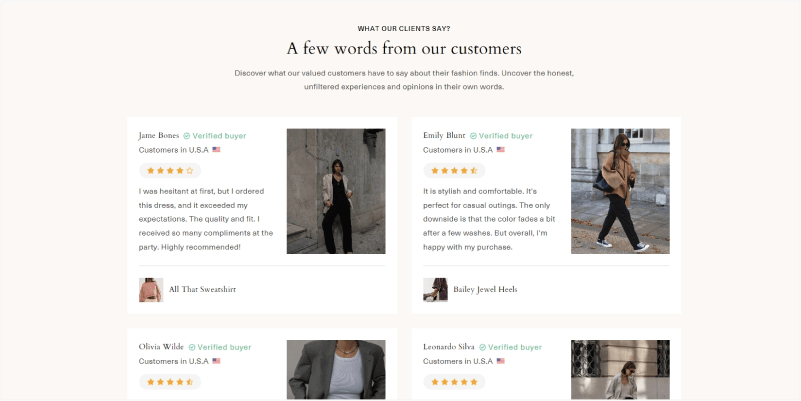Click verified check icon beside Olivia Wilde

[x=192, y=348]
